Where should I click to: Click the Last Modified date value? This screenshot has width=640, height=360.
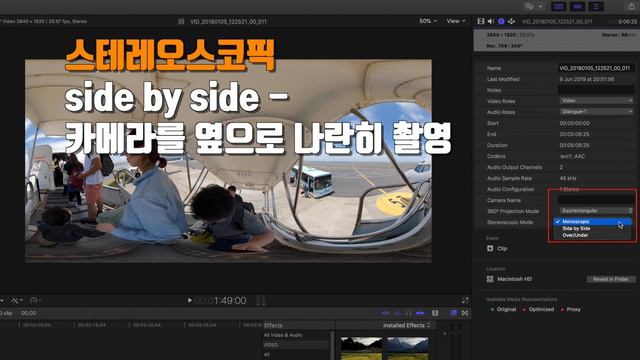pos(587,79)
